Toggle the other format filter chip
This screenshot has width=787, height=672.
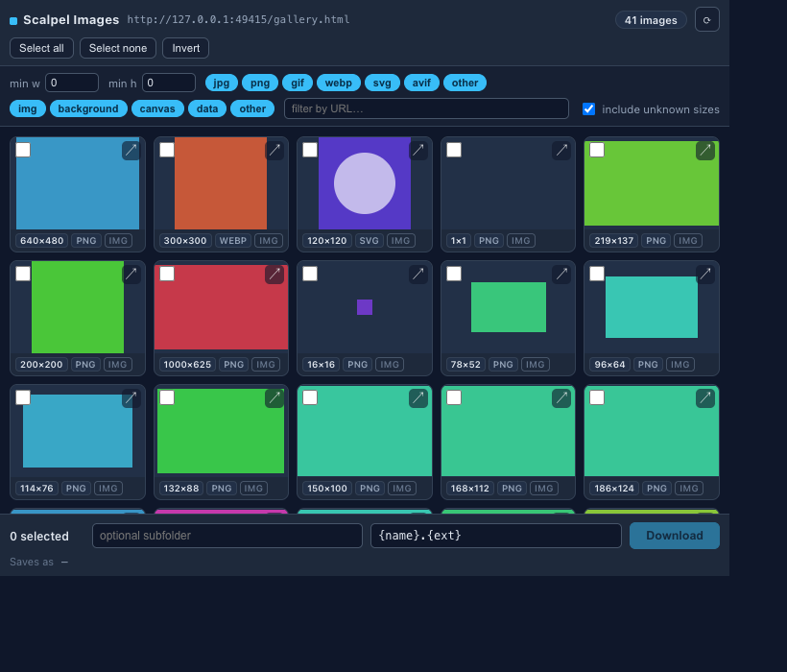(465, 83)
